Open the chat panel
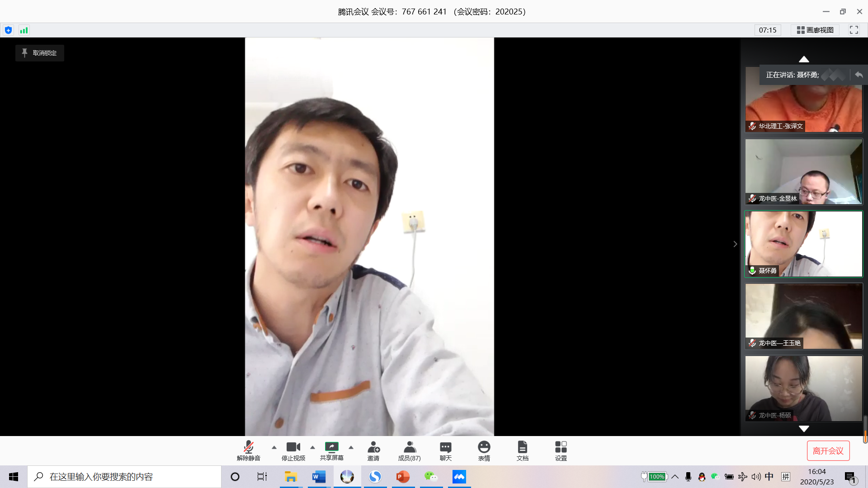 (445, 450)
